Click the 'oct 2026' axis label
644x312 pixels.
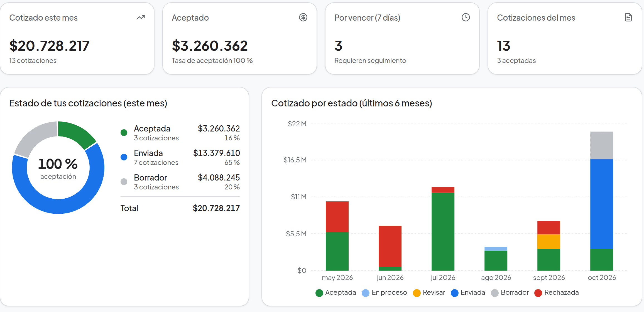pos(602,277)
